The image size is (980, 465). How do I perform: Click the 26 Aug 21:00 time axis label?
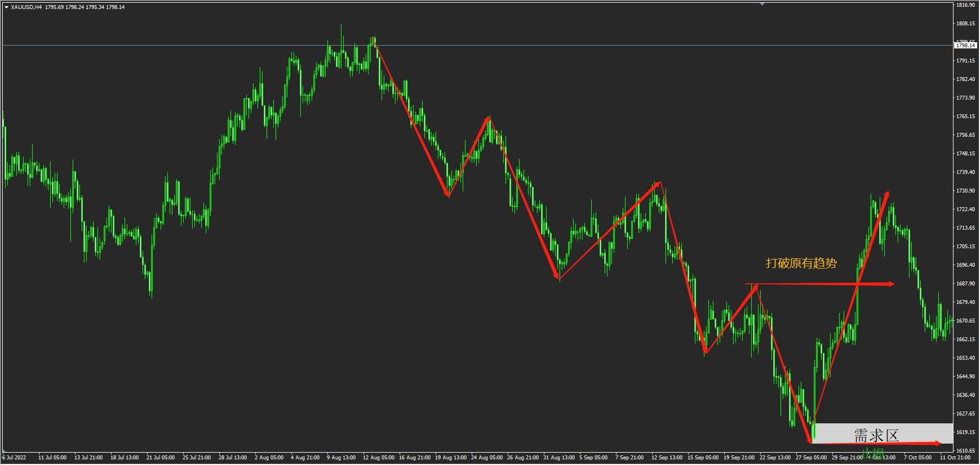pos(523,458)
